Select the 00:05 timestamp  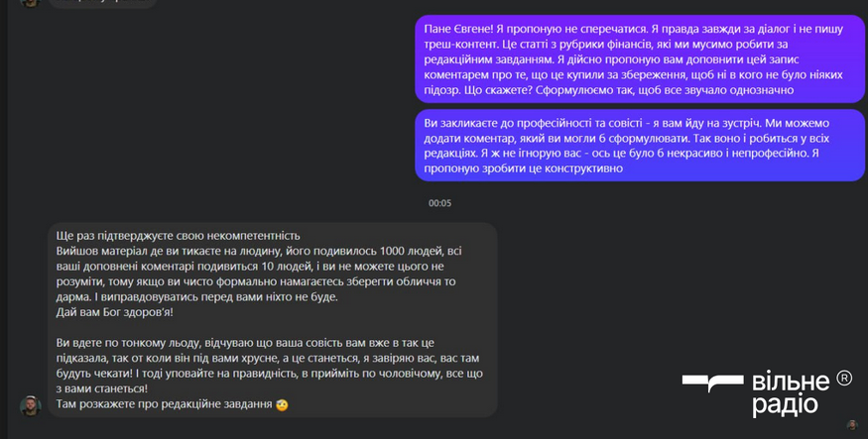439,203
